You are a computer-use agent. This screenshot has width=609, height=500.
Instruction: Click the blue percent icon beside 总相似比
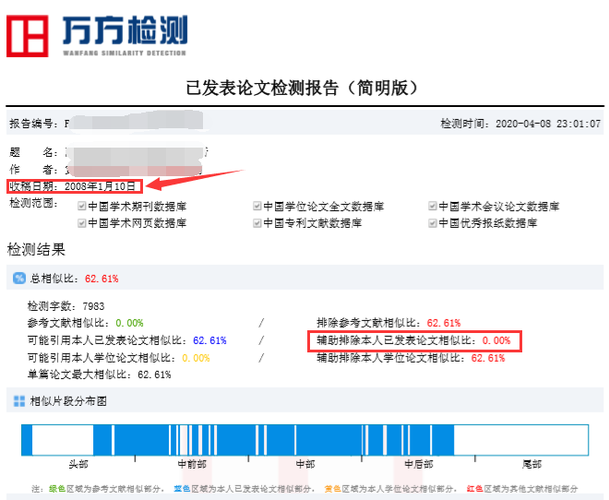coord(19,278)
